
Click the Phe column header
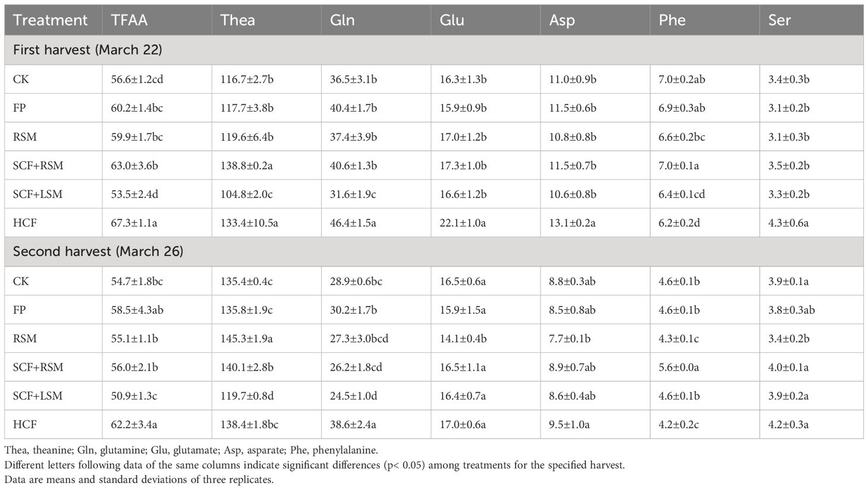pos(705,20)
